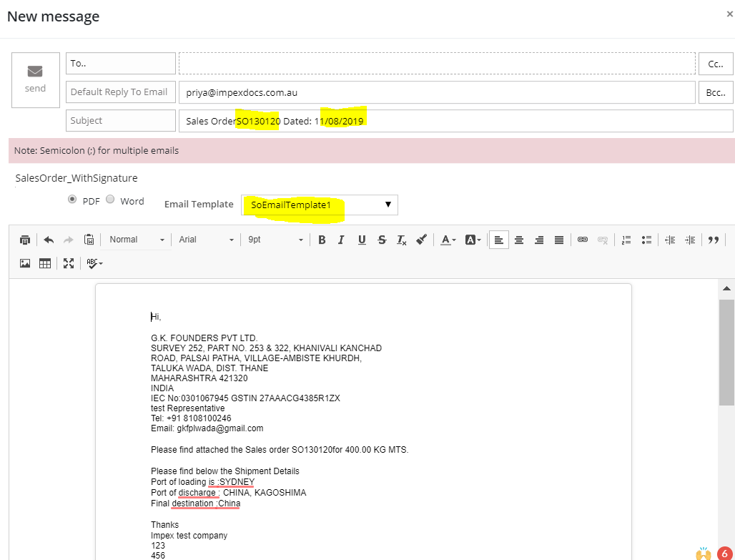Screen dimensions: 735x560
Task: Insert a hyperlink
Action: pos(583,240)
